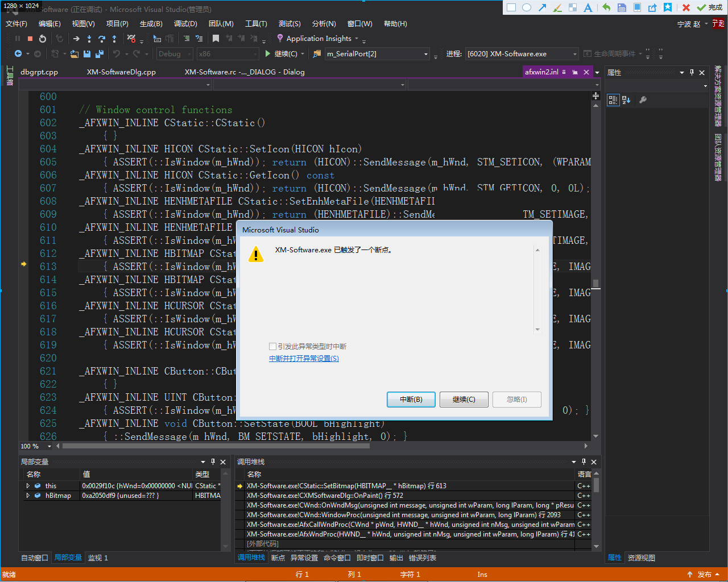Image resolution: width=728 pixels, height=582 pixels.
Task: Select the CXMSoftwareDlg::OnPaint() 行 572 call stack row
Action: point(411,496)
